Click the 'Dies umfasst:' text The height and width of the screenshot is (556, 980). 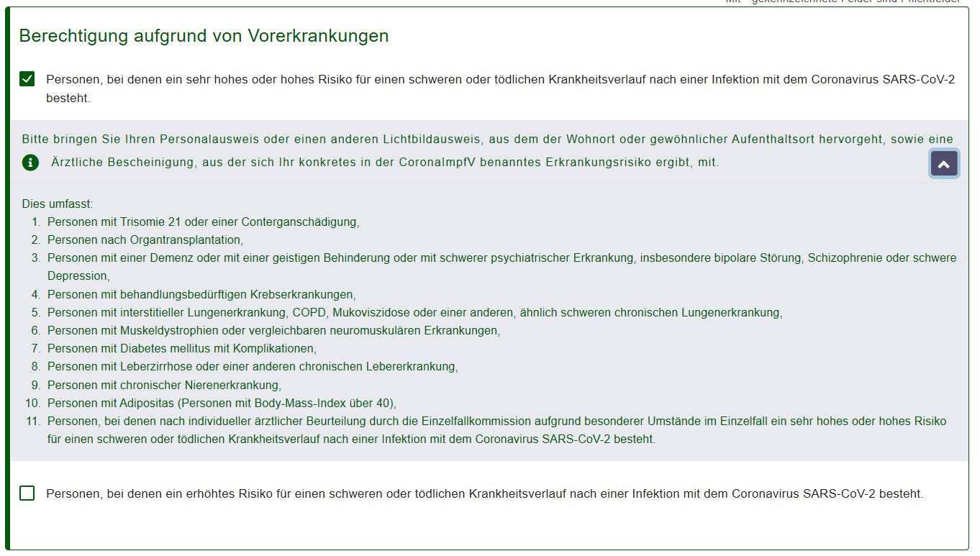[x=58, y=204]
